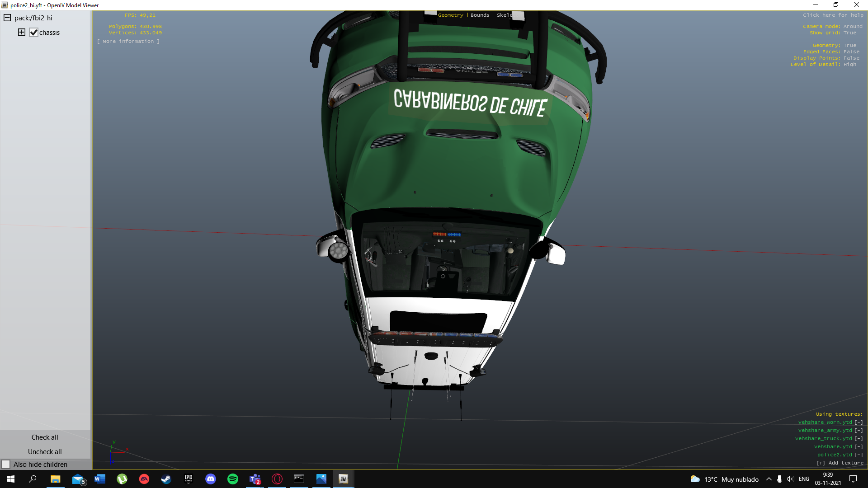868x488 pixels.
Task: Click the OpenIV taskbar icon
Action: [x=343, y=479]
